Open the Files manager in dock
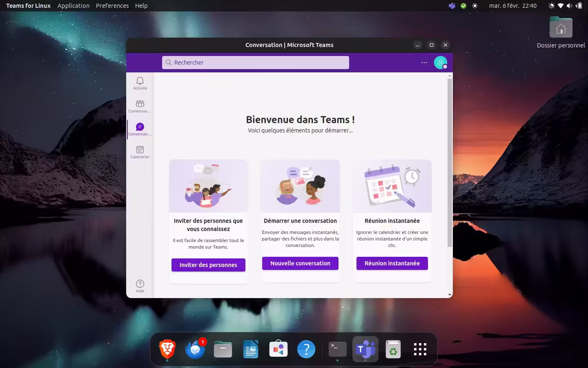Screen dimensions: 588x368 [223, 350]
